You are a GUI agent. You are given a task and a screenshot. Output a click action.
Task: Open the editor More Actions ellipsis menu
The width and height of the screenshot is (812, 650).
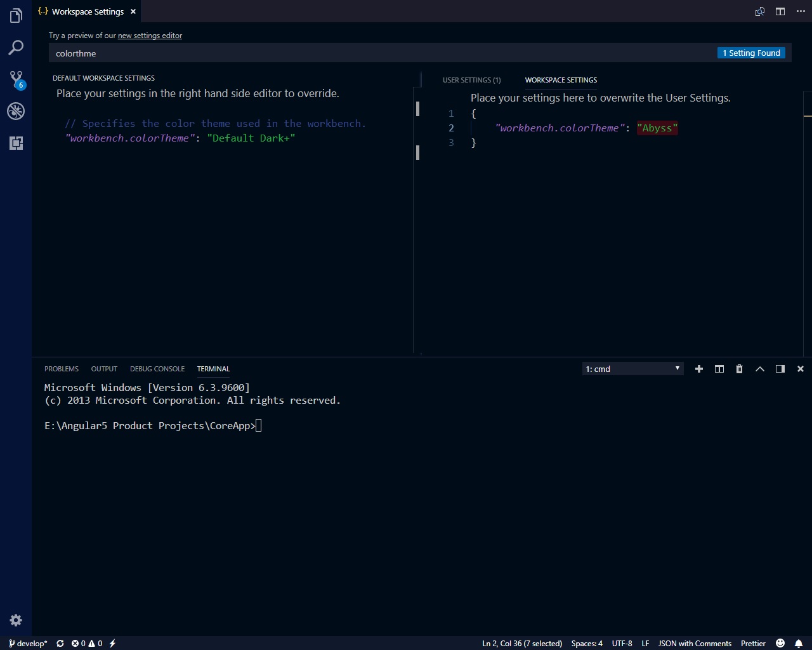(801, 11)
